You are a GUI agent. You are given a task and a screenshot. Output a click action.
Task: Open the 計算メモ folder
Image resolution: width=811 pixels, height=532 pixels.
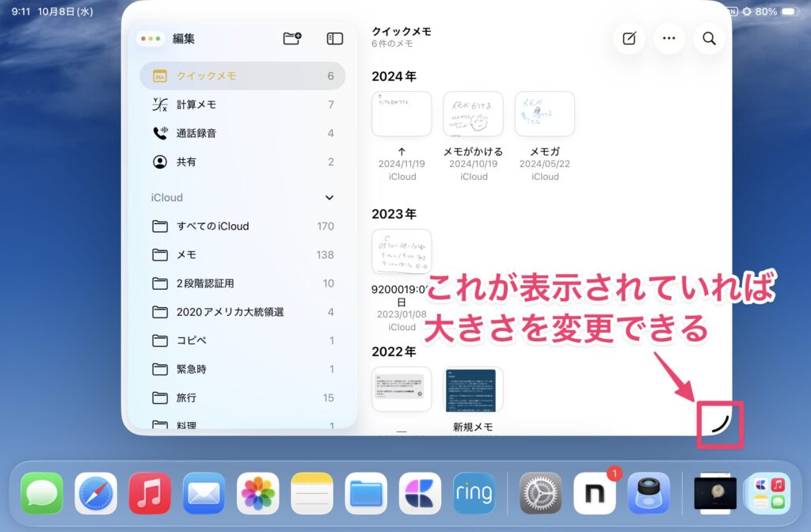point(242,104)
